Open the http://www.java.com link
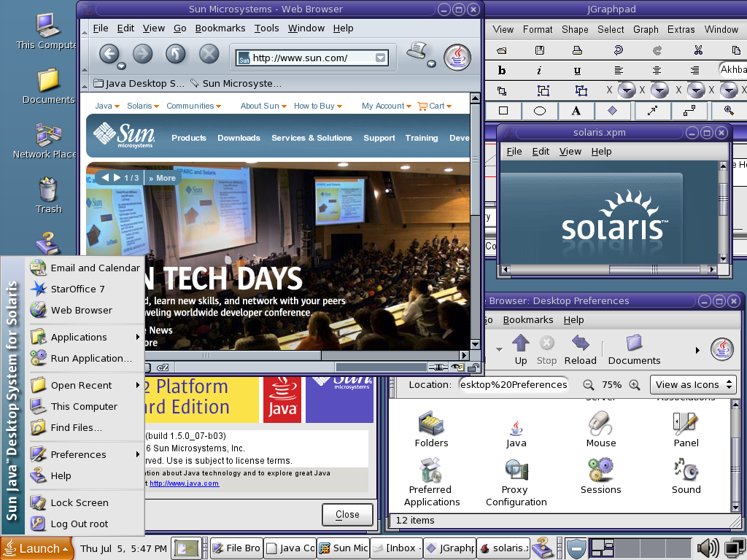747x560 pixels. [184, 483]
